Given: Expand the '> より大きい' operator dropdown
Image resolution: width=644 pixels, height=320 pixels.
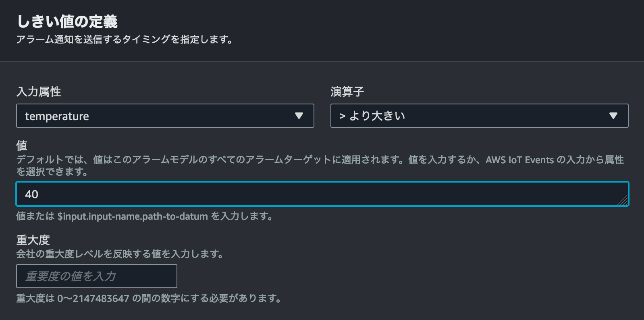Looking at the screenshot, I should (479, 116).
